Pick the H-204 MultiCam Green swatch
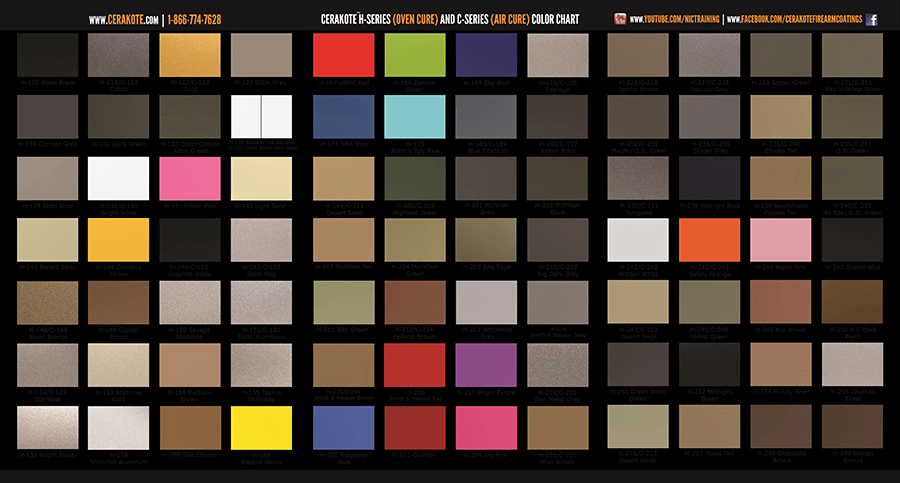Image resolution: width=900 pixels, height=483 pixels. [x=415, y=240]
